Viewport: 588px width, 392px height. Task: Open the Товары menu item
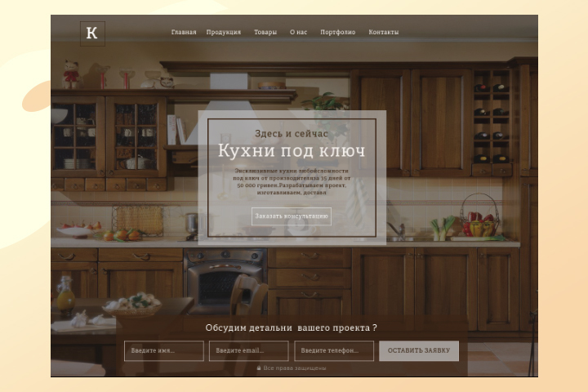(x=265, y=33)
